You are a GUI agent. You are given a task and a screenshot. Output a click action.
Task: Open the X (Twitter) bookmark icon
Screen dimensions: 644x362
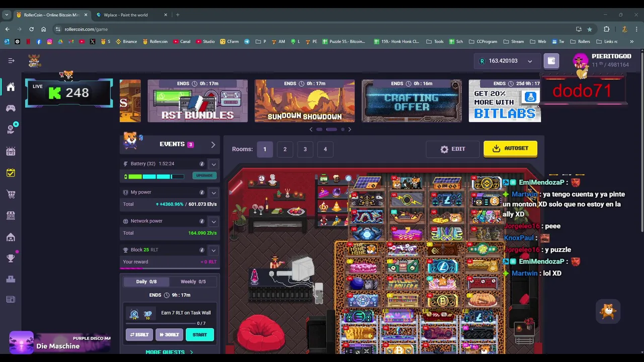coord(93,42)
